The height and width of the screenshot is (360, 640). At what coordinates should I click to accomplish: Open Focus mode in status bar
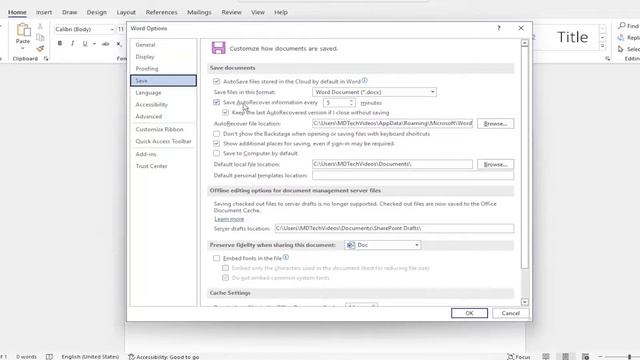coord(519,357)
